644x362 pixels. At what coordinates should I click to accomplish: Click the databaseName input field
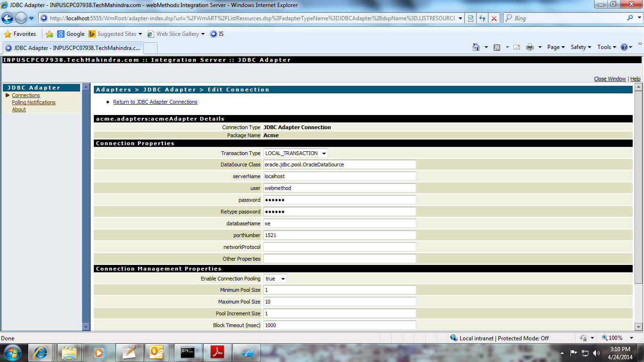339,223
